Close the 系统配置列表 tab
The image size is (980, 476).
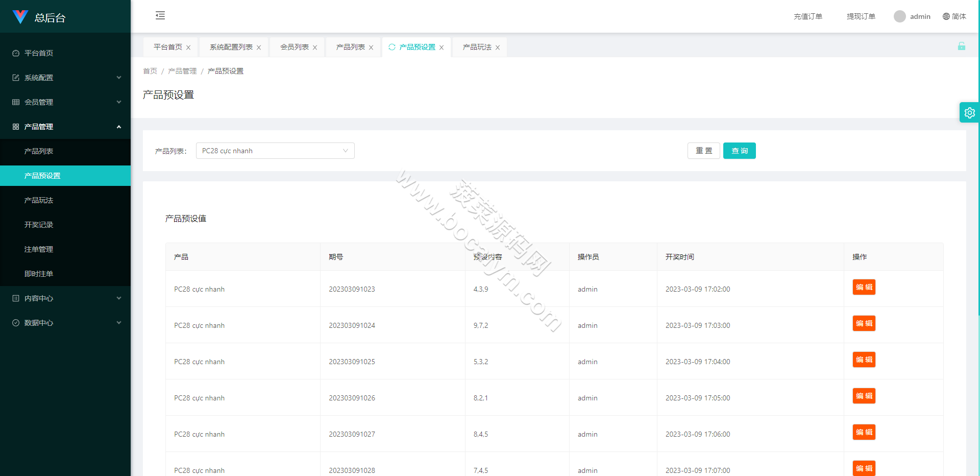(259, 47)
